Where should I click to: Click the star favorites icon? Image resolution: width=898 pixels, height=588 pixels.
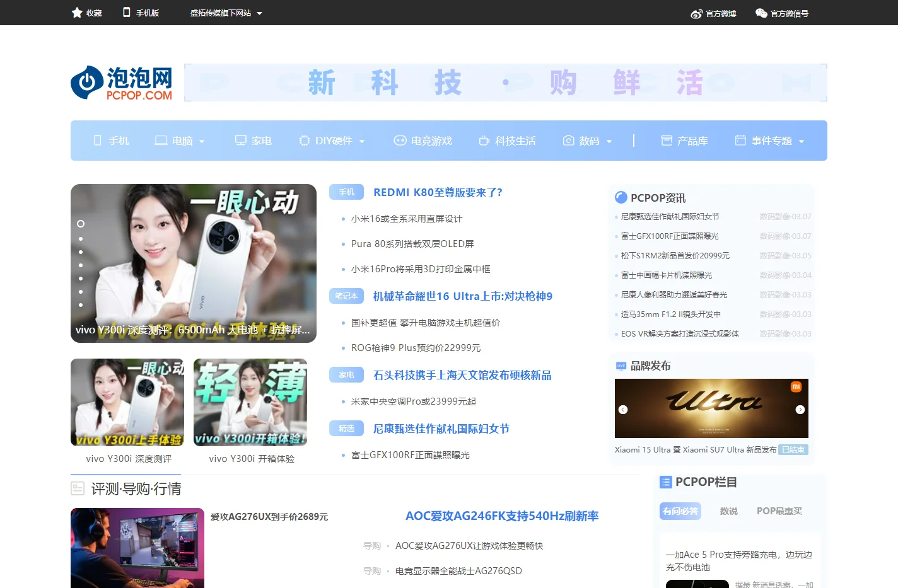pyautogui.click(x=77, y=13)
